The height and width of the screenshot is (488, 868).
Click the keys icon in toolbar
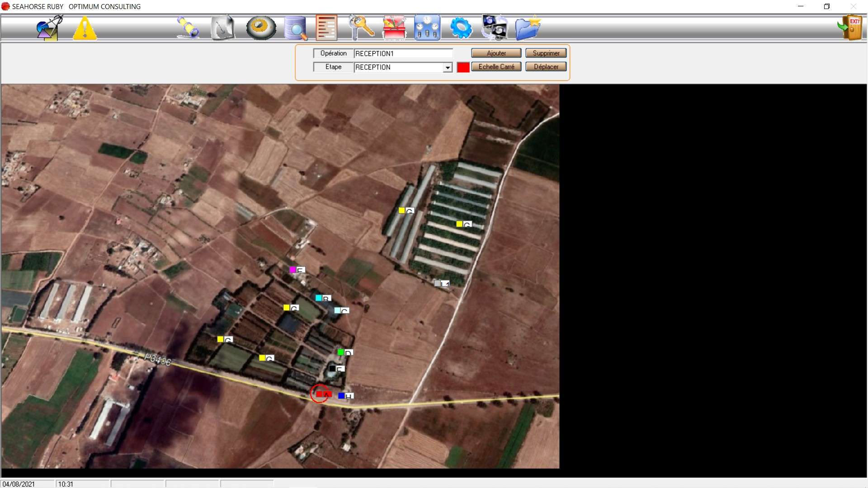click(362, 28)
